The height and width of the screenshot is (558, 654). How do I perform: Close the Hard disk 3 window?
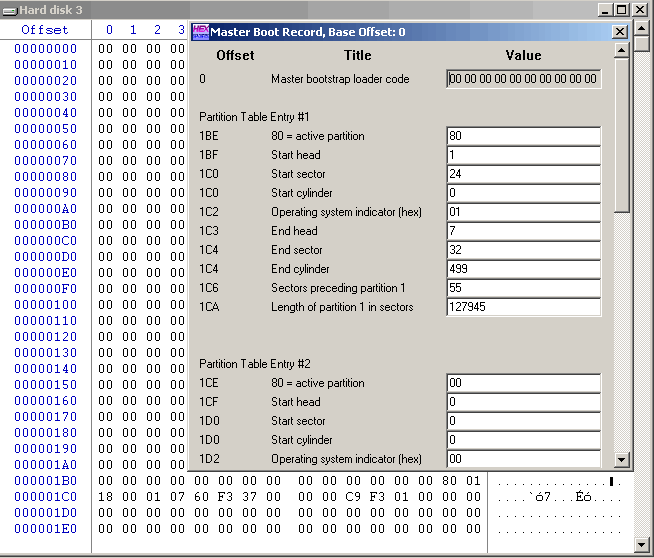(x=640, y=10)
